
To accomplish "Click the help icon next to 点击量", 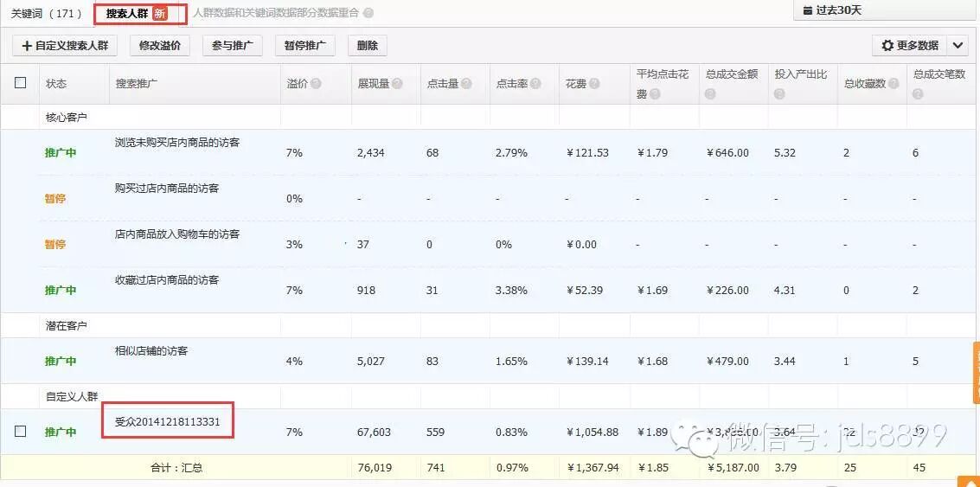I will click(466, 84).
